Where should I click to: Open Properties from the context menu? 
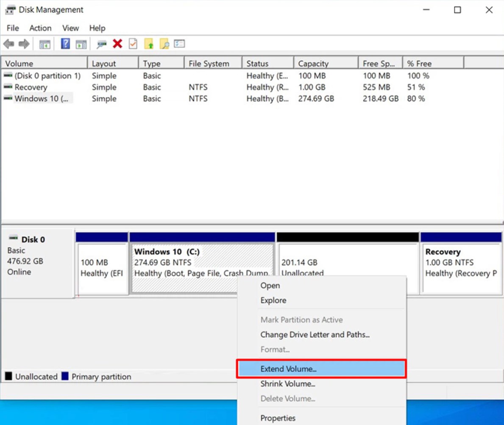[x=278, y=418]
